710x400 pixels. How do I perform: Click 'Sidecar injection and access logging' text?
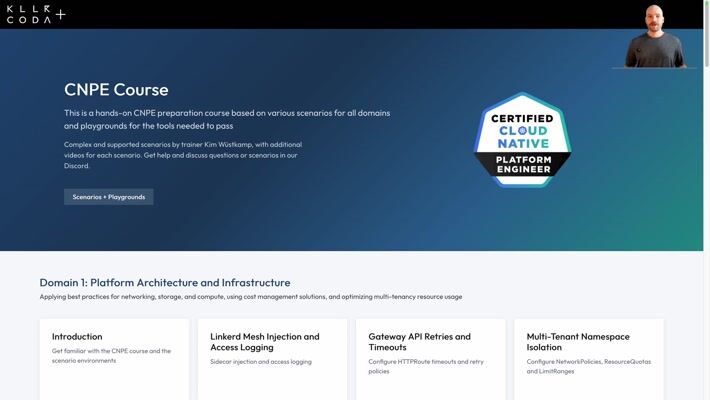(261, 362)
